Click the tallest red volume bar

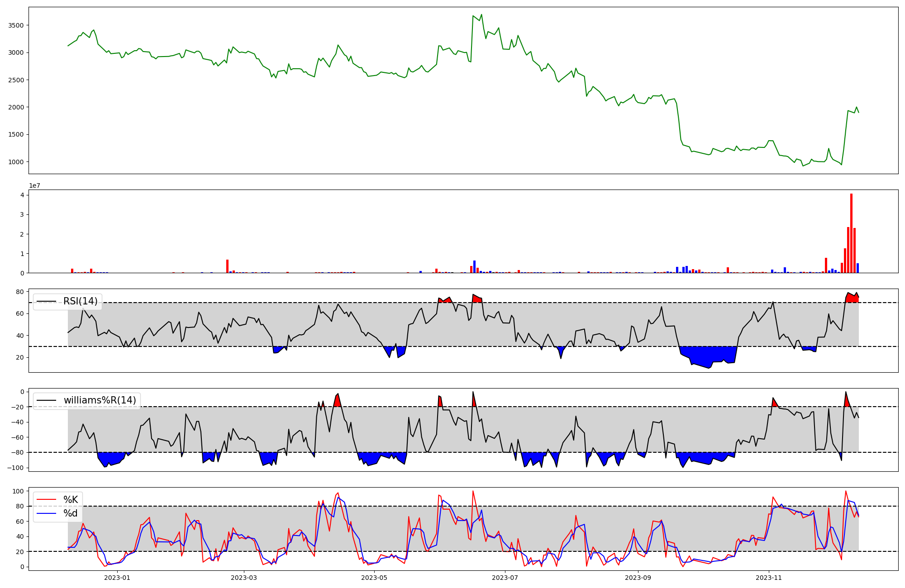point(851,233)
